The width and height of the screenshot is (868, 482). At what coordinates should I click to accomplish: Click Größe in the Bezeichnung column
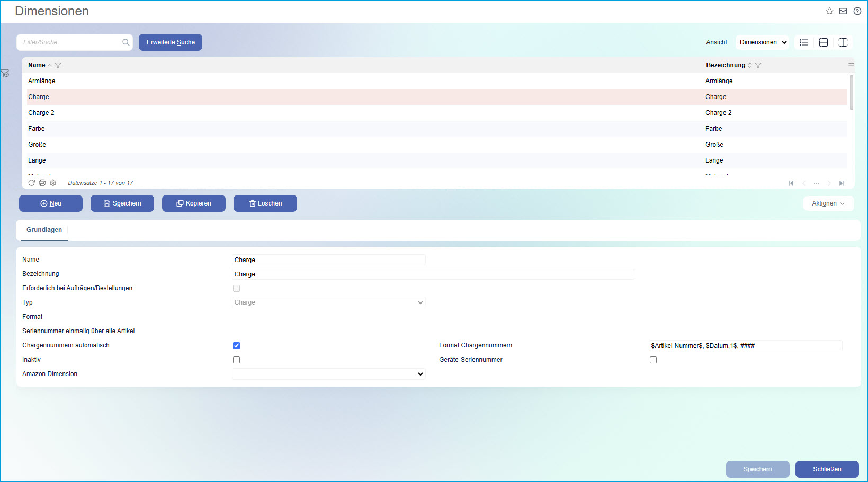tap(714, 145)
